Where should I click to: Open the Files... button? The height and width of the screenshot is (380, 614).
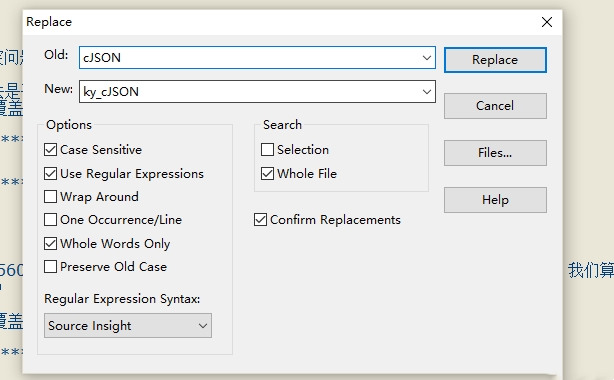[x=495, y=153]
